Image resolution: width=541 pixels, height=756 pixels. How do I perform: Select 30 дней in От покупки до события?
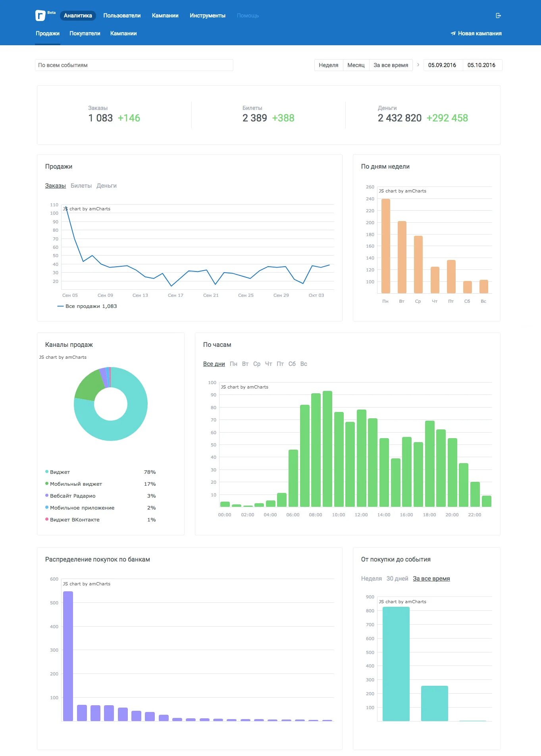(x=397, y=579)
